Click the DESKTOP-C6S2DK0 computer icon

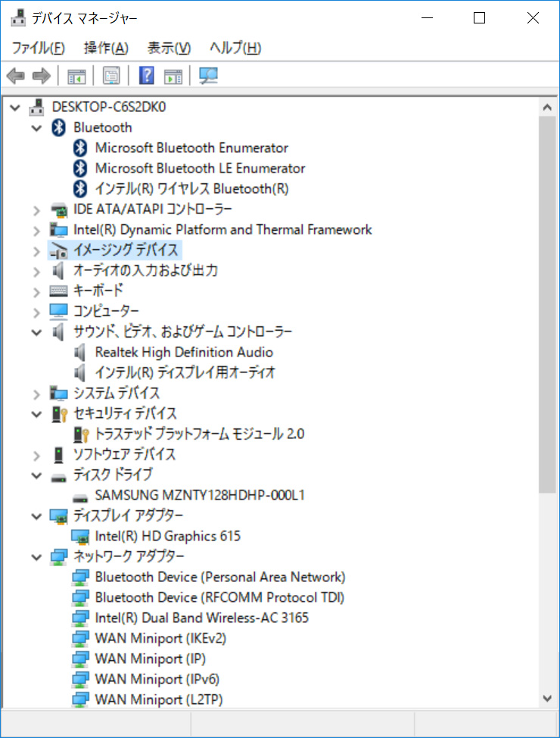[37, 107]
